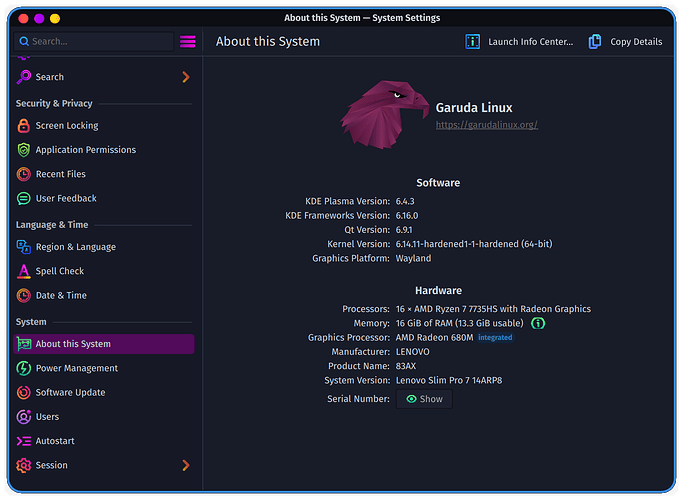Click KDE Plasma Version value 6.4.3

point(405,202)
